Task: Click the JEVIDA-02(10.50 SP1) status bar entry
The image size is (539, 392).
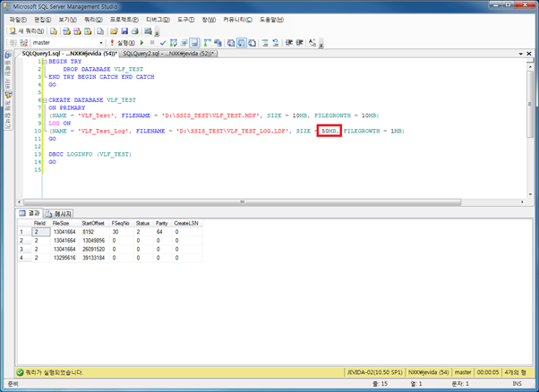Action: pos(374,372)
